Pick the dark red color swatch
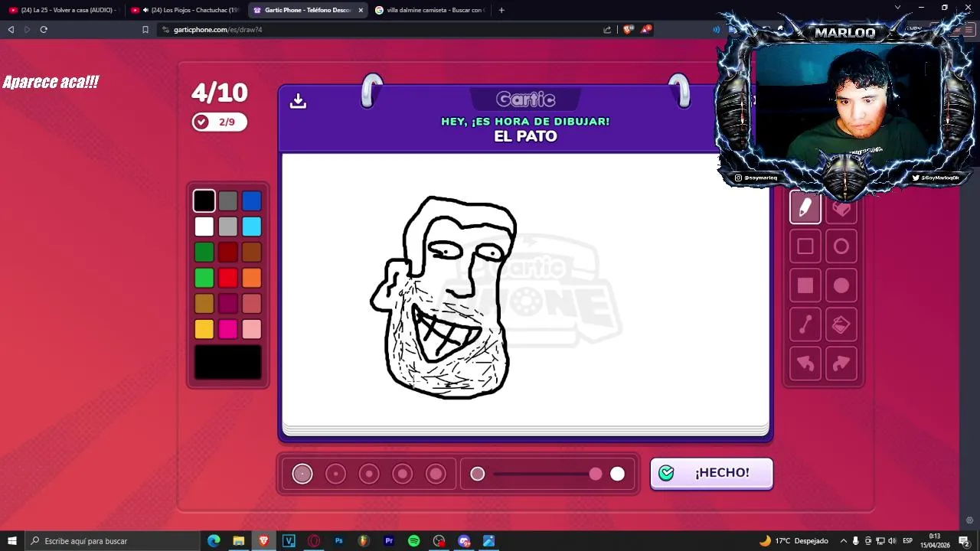Viewport: 980px width, 551px height. (x=228, y=253)
